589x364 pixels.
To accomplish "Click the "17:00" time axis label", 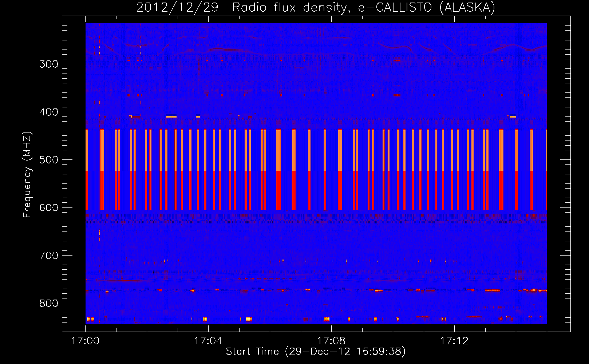I will point(85,341).
